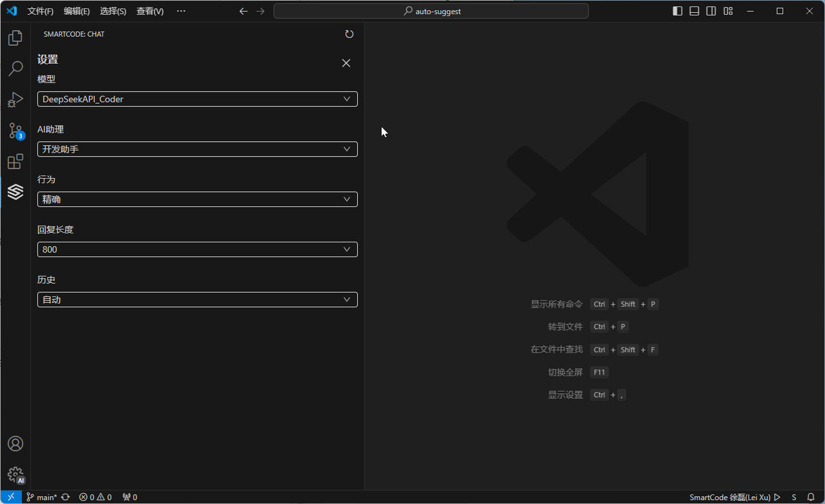Go back using the left arrow
This screenshot has height=504, width=825.
tap(243, 11)
